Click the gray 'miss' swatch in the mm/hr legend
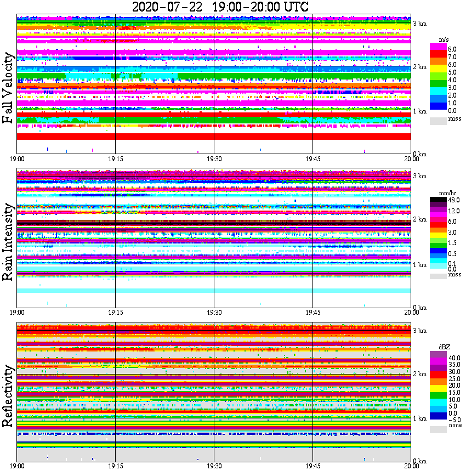This screenshot has height=476, width=466. [x=438, y=276]
